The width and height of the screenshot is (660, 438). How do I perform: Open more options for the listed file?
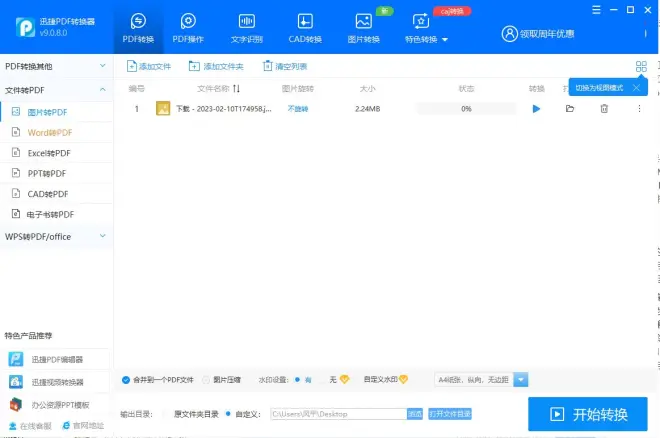[x=639, y=109]
